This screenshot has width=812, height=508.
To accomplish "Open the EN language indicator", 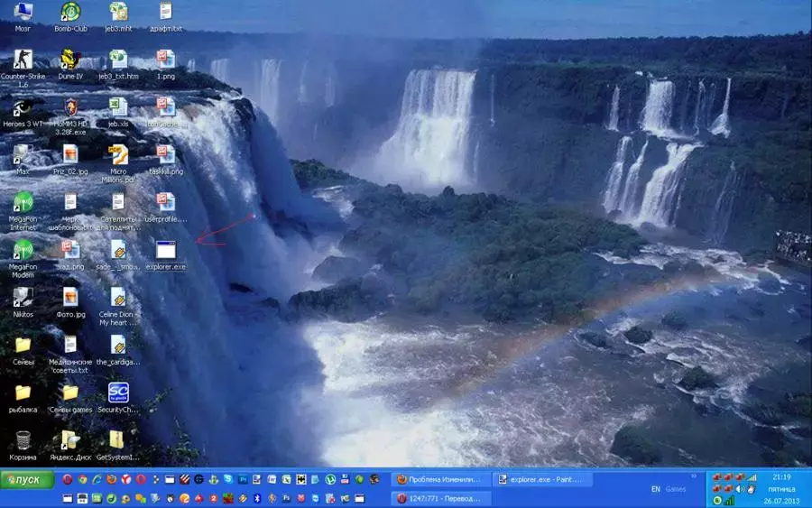I will pyautogui.click(x=656, y=489).
